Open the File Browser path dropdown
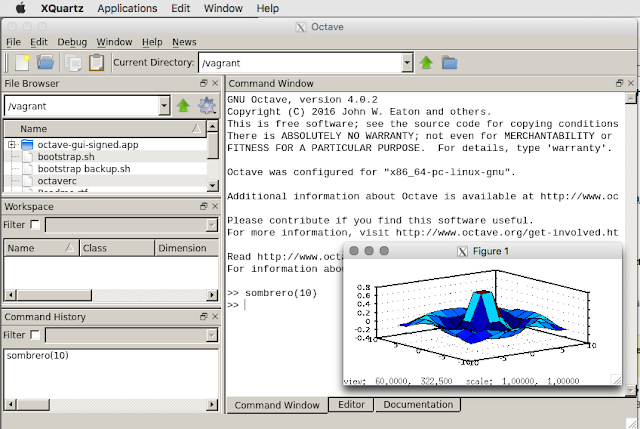Viewport: 640px width, 429px height. pyautogui.click(x=164, y=106)
